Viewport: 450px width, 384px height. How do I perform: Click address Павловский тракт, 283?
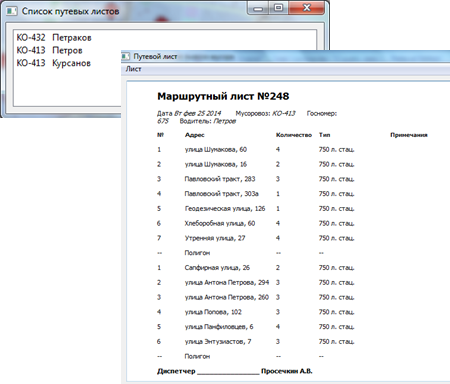coord(220,179)
